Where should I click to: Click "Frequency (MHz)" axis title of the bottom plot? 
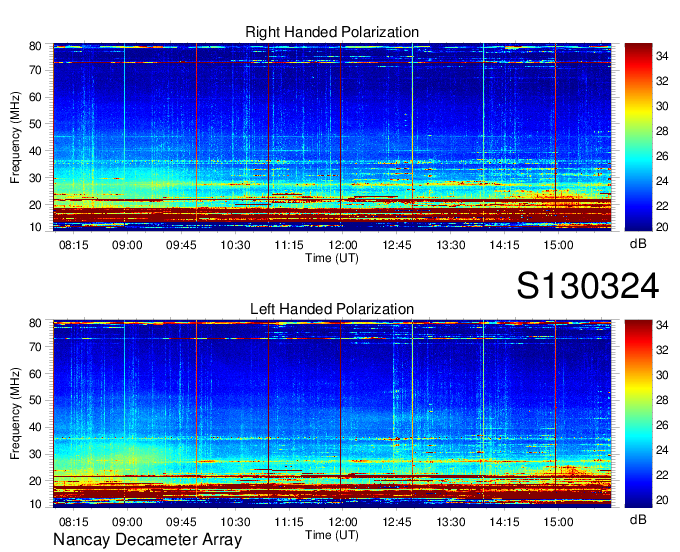click(x=15, y=414)
